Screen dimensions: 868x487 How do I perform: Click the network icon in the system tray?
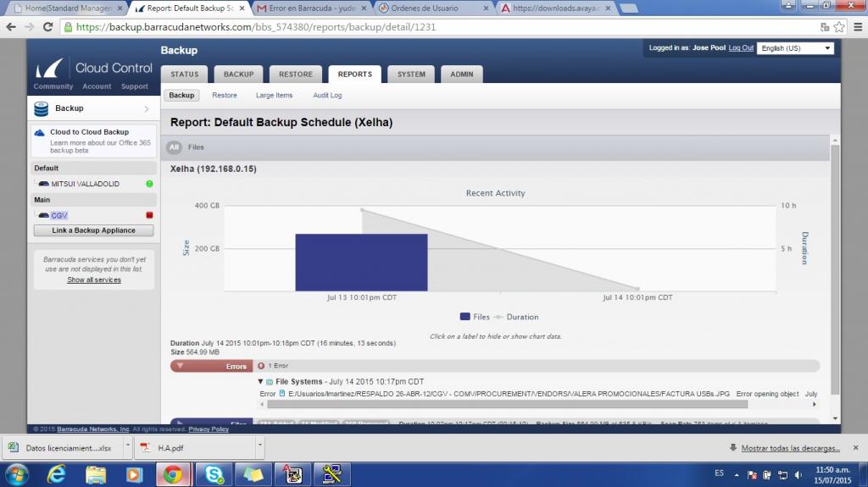pyautogui.click(x=782, y=475)
